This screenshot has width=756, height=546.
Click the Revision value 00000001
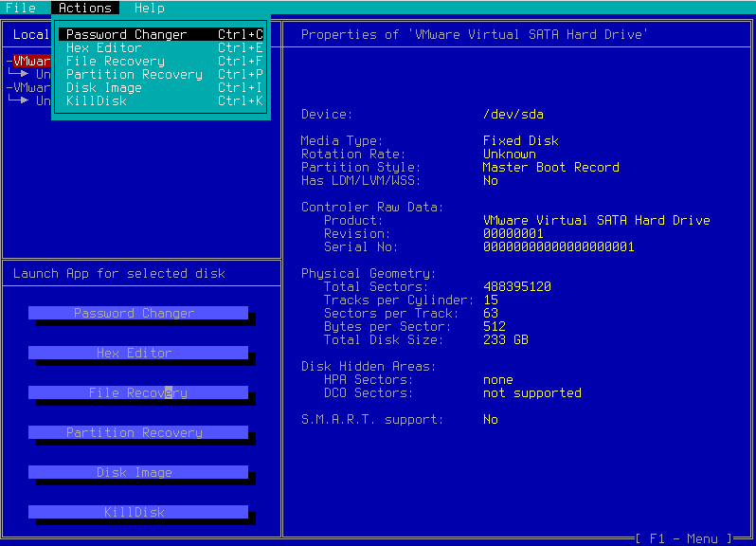click(x=513, y=233)
